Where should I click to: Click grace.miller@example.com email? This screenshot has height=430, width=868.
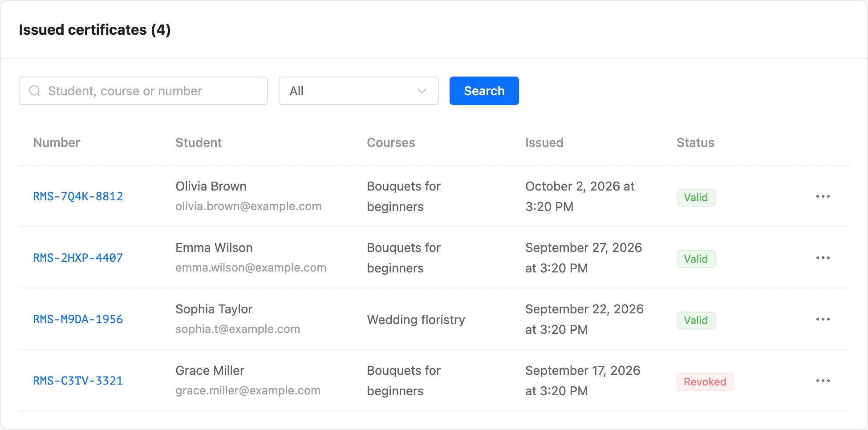point(248,390)
